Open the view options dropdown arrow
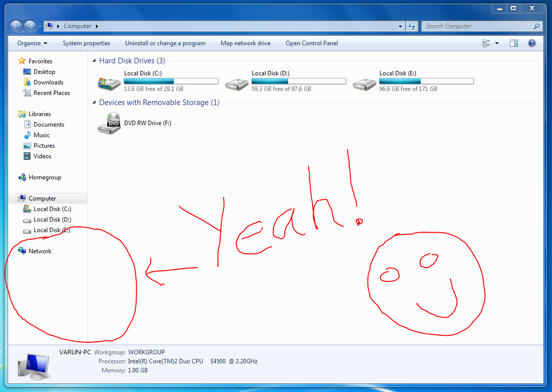The height and width of the screenshot is (392, 552). point(497,43)
